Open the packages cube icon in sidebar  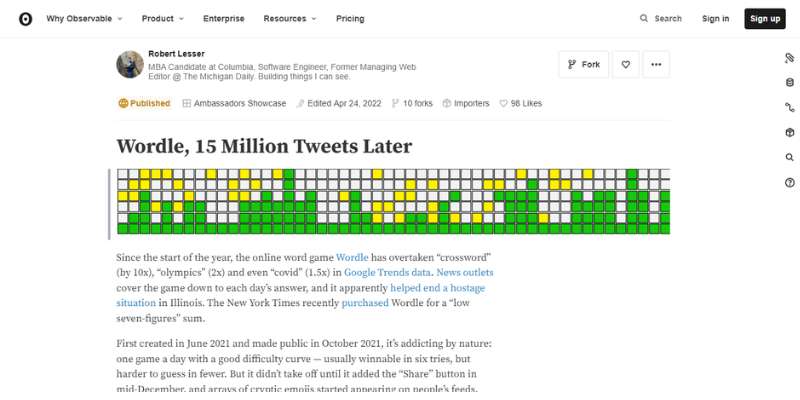click(789, 133)
